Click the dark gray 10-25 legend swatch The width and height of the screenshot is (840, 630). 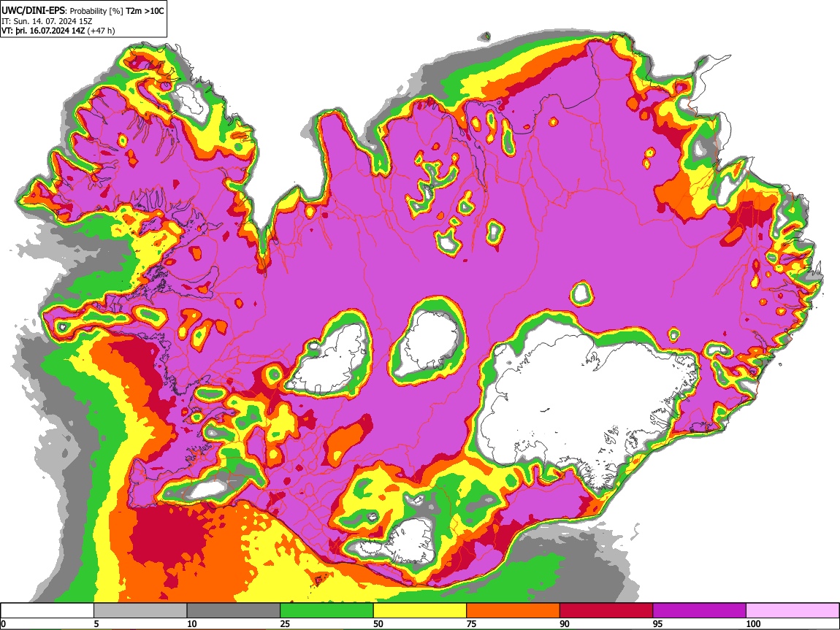[x=234, y=610]
